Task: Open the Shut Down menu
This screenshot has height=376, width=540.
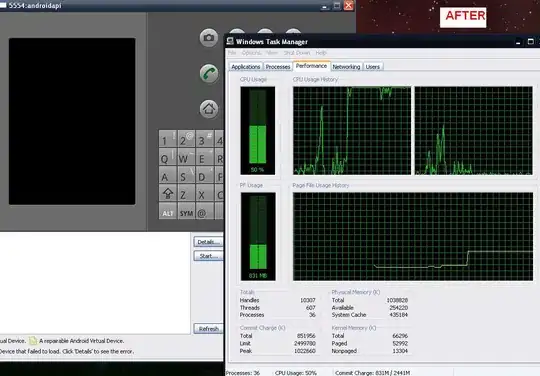Action: point(297,53)
